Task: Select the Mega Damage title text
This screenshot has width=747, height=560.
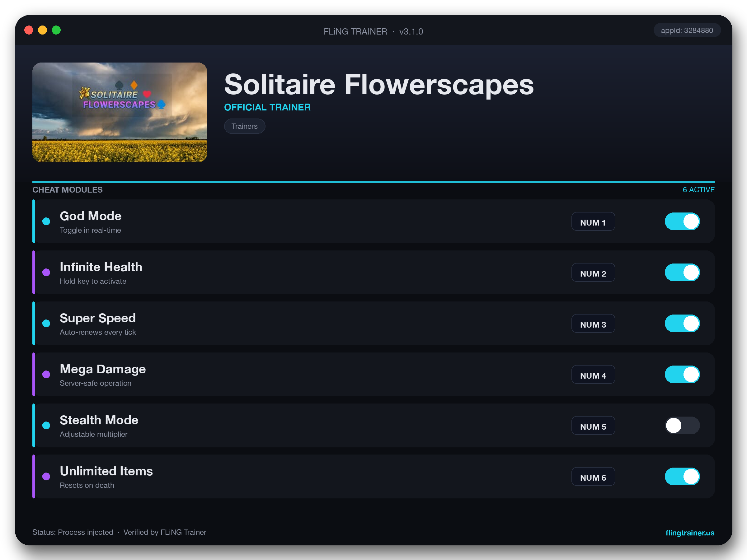Action: click(x=103, y=369)
